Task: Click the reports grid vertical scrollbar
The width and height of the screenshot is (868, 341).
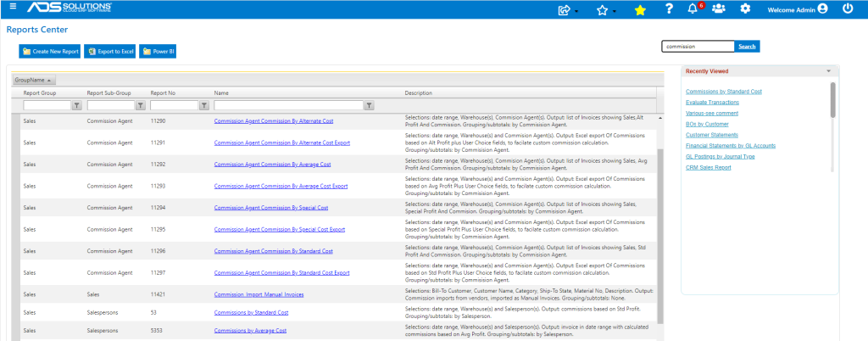Action: (x=659, y=236)
